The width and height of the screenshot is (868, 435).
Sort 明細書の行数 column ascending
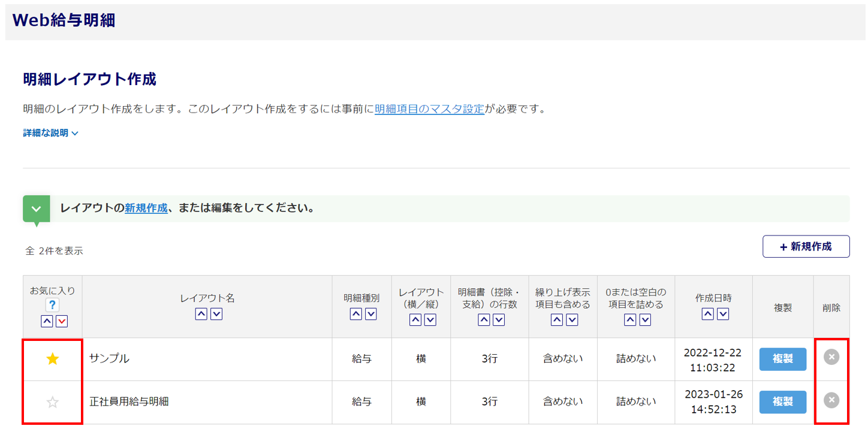[x=484, y=320]
